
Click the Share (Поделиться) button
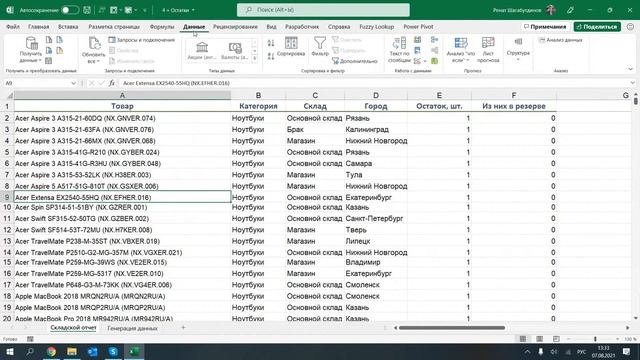click(x=597, y=27)
